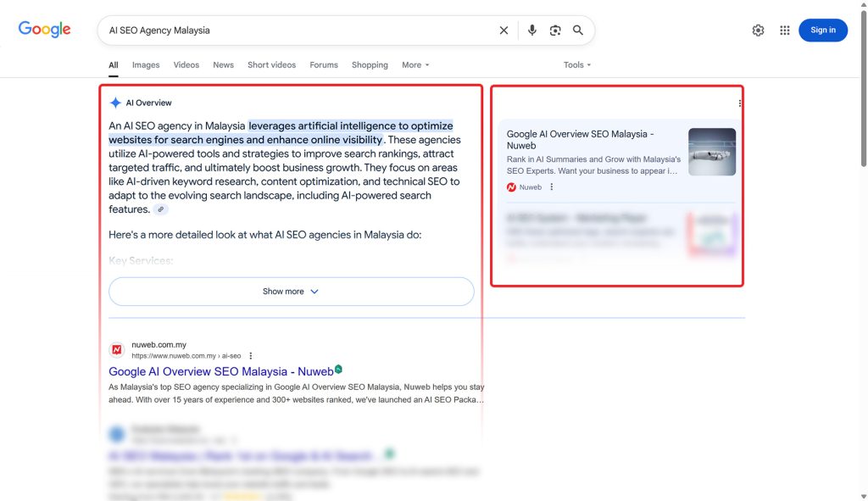Image resolution: width=868 pixels, height=501 pixels.
Task: Click the page vertical scrollbar
Action: (863, 88)
